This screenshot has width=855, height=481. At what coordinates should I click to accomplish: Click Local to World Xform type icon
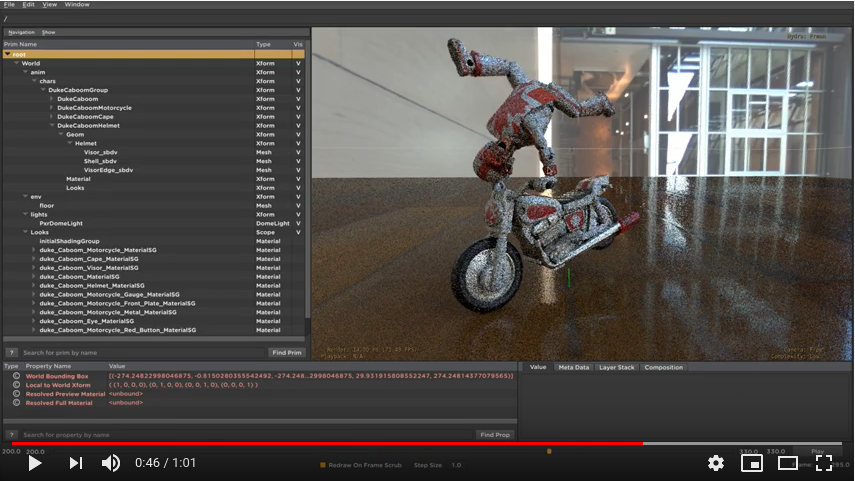click(16, 384)
